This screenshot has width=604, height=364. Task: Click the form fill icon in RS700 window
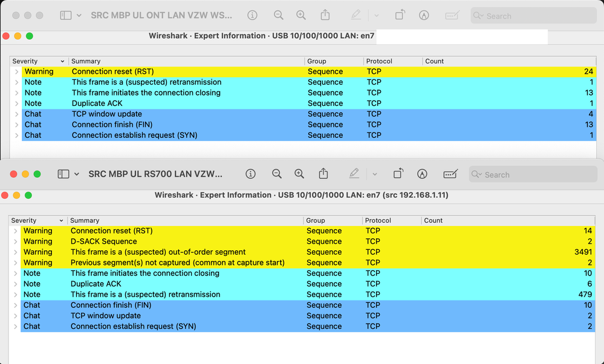coord(450,174)
